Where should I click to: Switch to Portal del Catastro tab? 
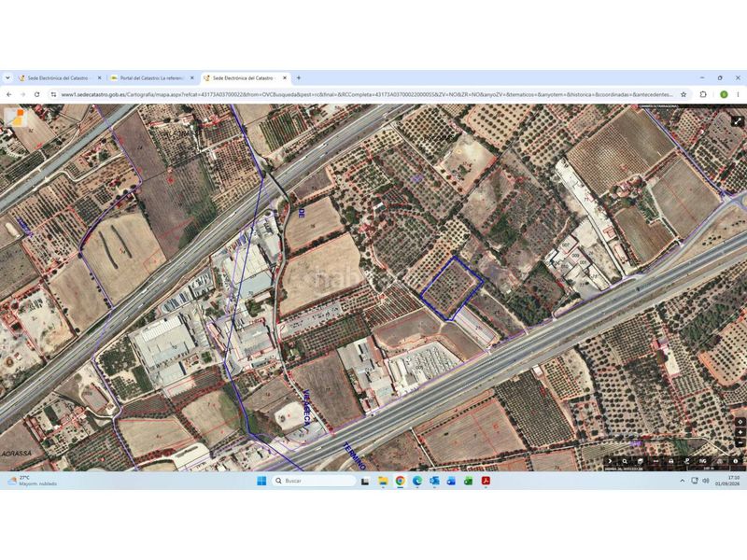point(152,78)
